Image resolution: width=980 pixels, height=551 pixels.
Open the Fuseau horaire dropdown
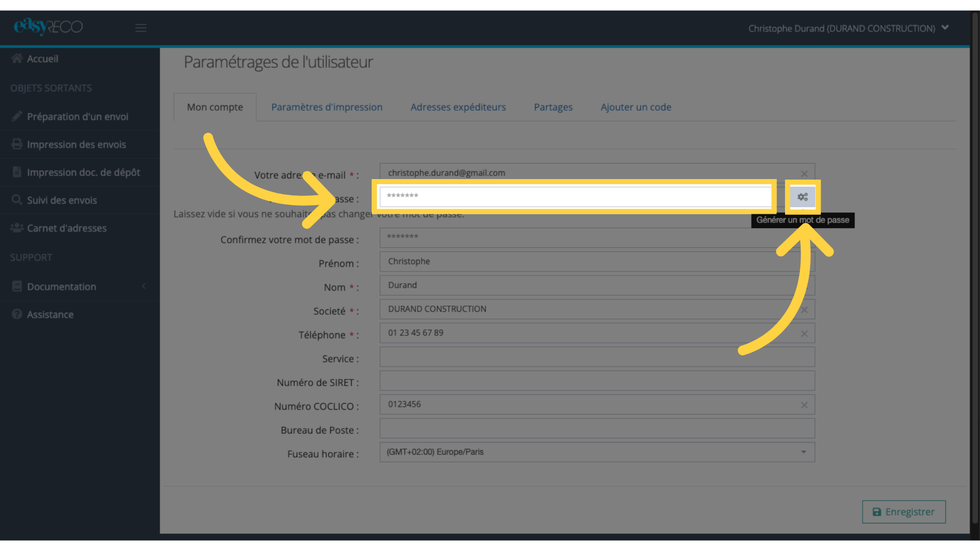597,452
